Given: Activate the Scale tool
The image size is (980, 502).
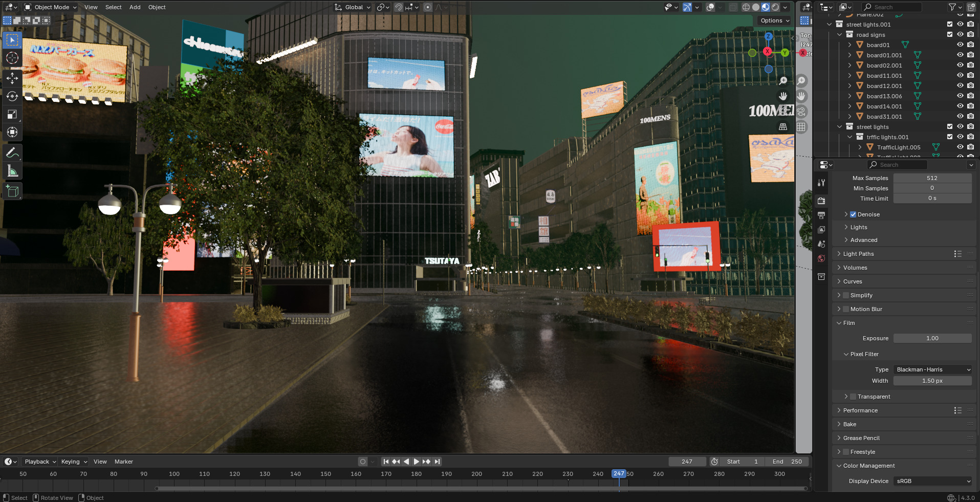Looking at the screenshot, I should point(12,114).
